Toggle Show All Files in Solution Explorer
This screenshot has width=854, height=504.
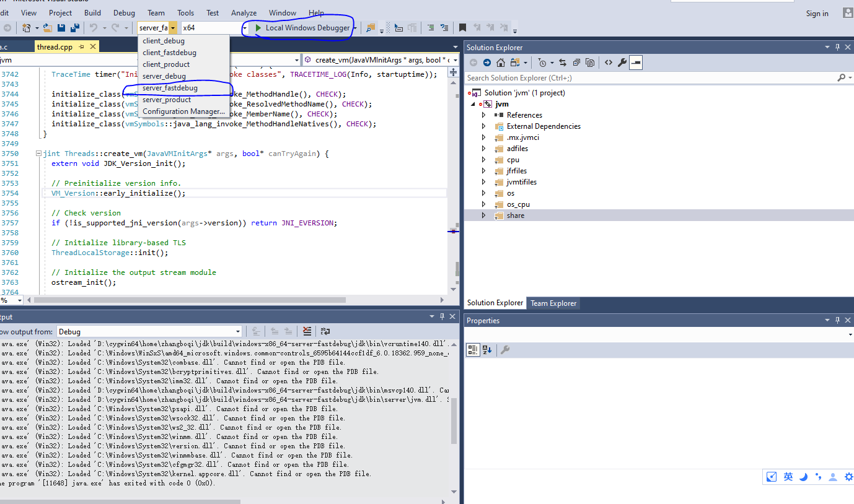point(590,63)
